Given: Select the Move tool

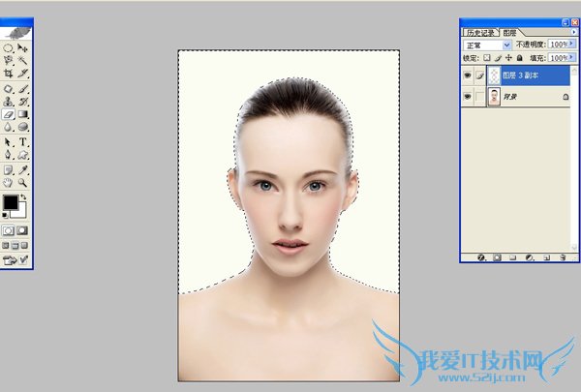Looking at the screenshot, I should [22, 46].
